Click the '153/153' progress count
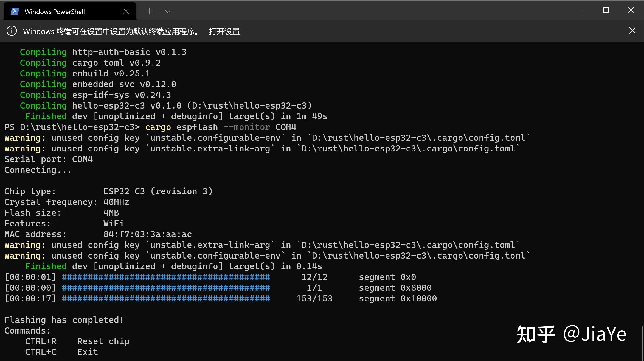644x361 pixels. point(314,298)
